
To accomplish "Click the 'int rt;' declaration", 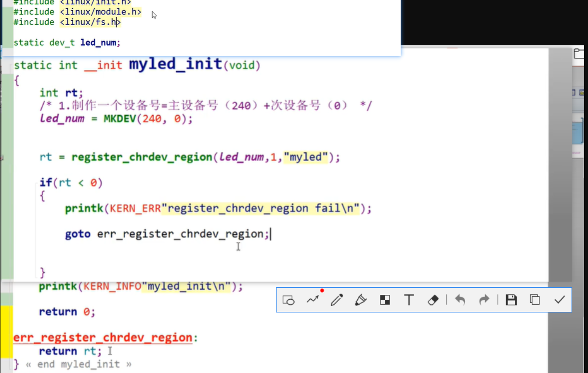I will tap(62, 93).
